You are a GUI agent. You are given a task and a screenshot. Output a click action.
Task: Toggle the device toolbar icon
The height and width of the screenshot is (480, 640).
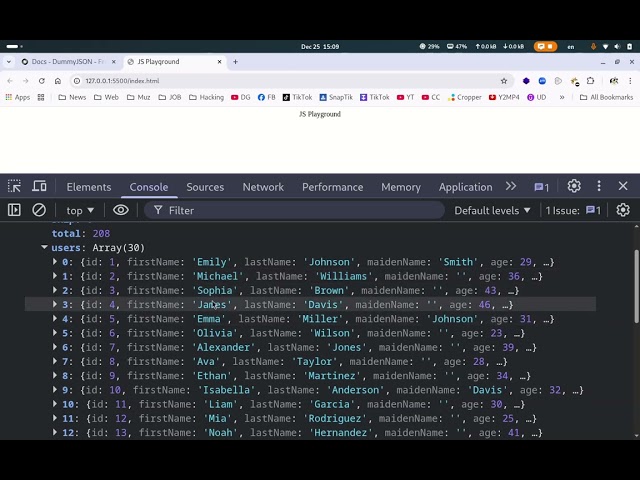pyautogui.click(x=39, y=187)
